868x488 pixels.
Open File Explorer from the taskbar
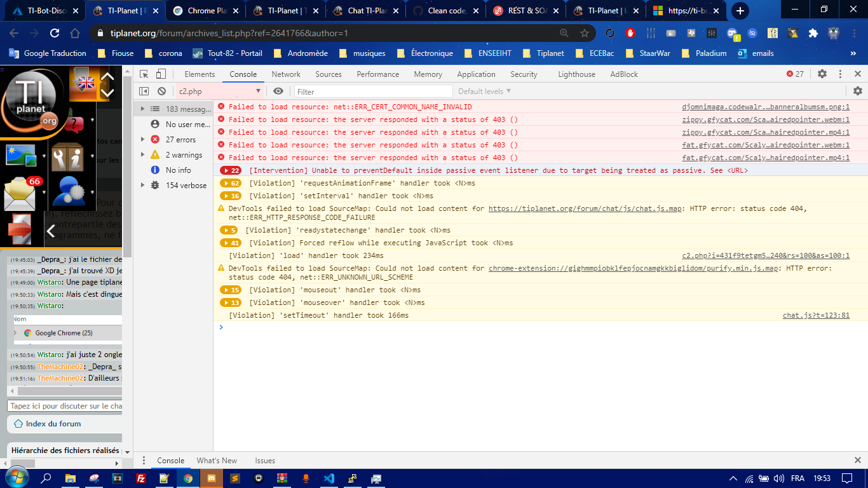coord(71,478)
